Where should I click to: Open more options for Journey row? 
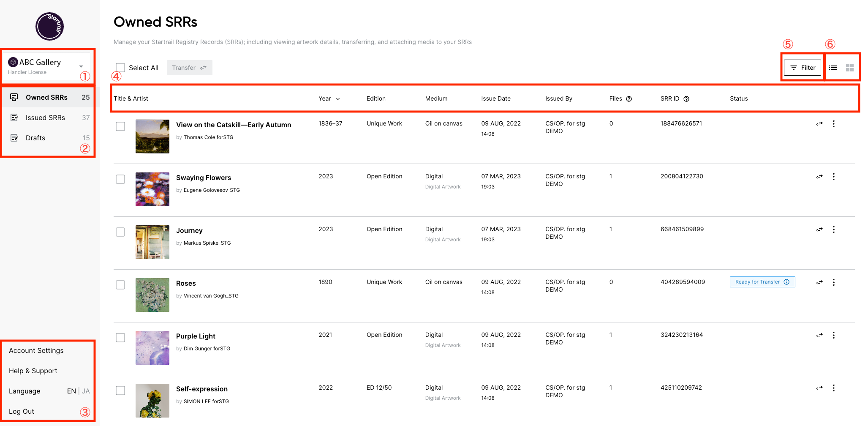tap(833, 229)
